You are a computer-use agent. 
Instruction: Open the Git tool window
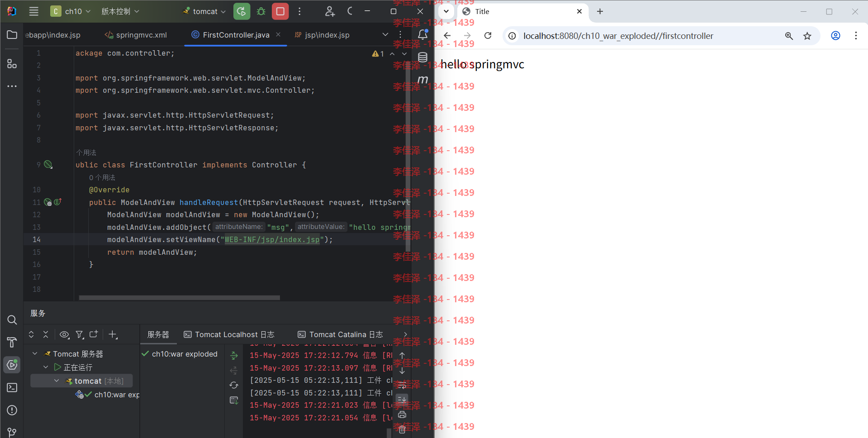pos(12,432)
